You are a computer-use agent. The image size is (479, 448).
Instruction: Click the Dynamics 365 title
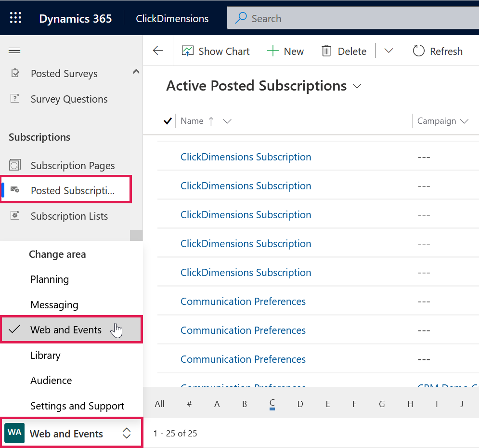[x=76, y=19]
